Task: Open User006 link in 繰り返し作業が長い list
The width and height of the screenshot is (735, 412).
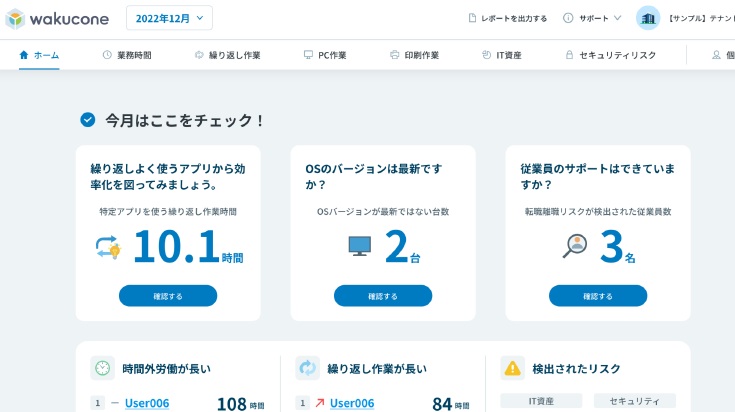Action: tap(352, 403)
